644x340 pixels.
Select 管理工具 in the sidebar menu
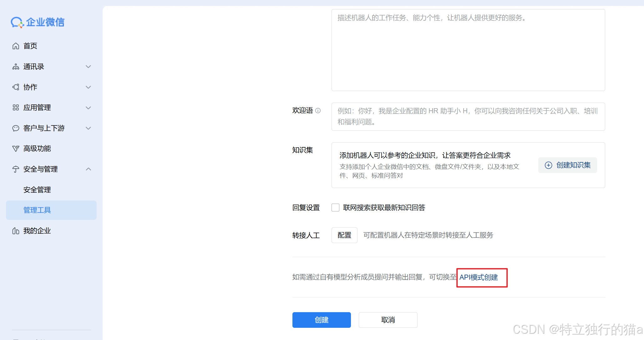[37, 210]
